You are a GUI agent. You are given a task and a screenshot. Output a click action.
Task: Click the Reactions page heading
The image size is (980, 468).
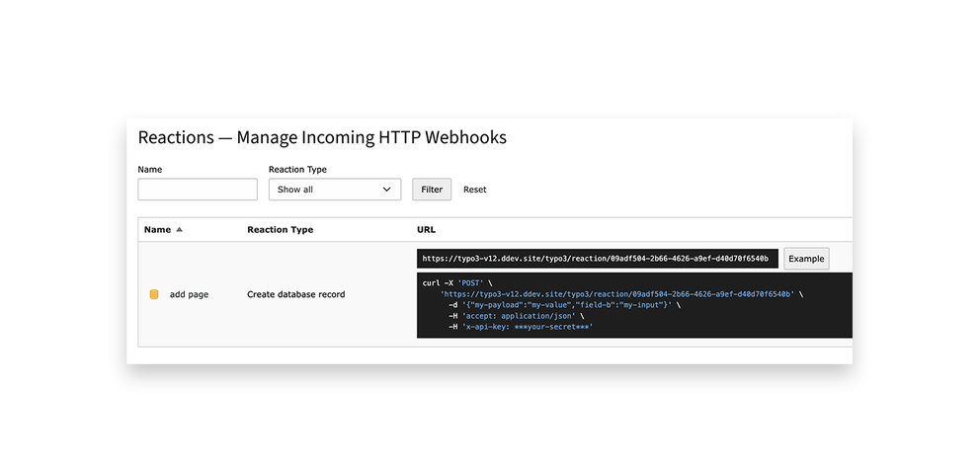[322, 137]
